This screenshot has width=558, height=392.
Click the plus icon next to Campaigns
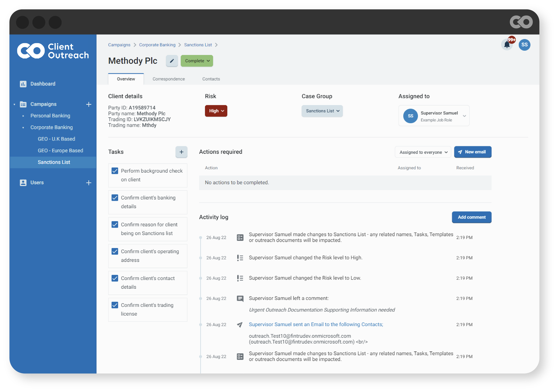[89, 104]
